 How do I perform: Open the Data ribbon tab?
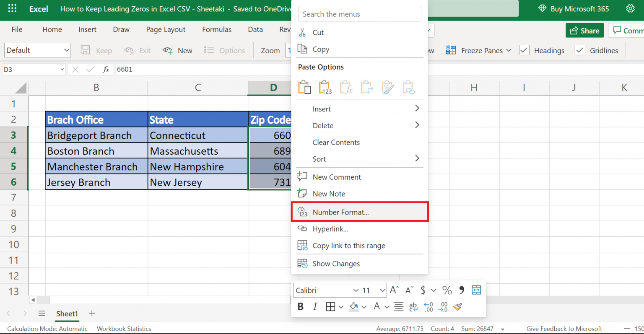pos(255,29)
